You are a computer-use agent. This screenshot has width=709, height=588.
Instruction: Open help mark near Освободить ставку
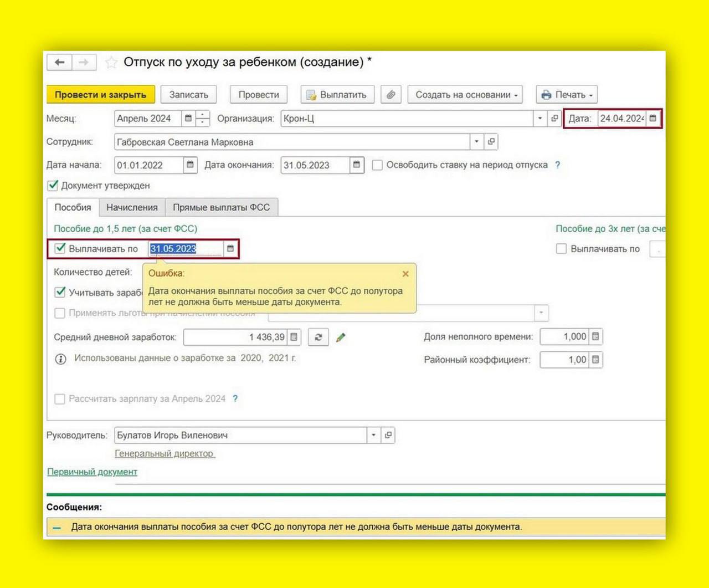tap(558, 165)
